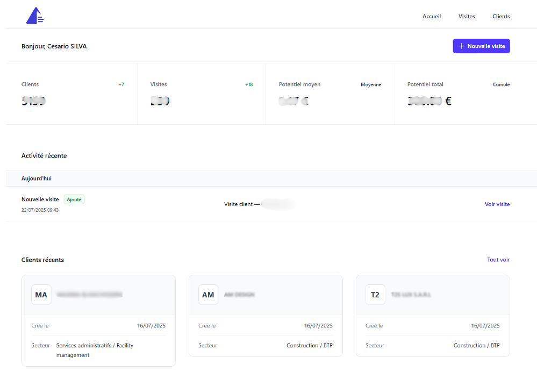Go to the Accueil page
Image resolution: width=537 pixels, height=392 pixels.
click(x=432, y=16)
